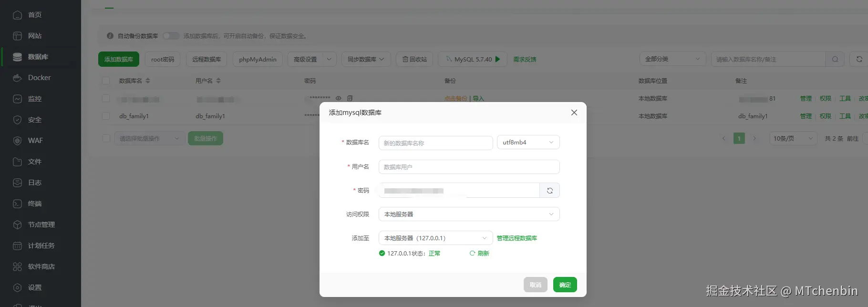The height and width of the screenshot is (307, 868).
Task: Focus the 数据库名 input field in dialog
Action: point(435,143)
